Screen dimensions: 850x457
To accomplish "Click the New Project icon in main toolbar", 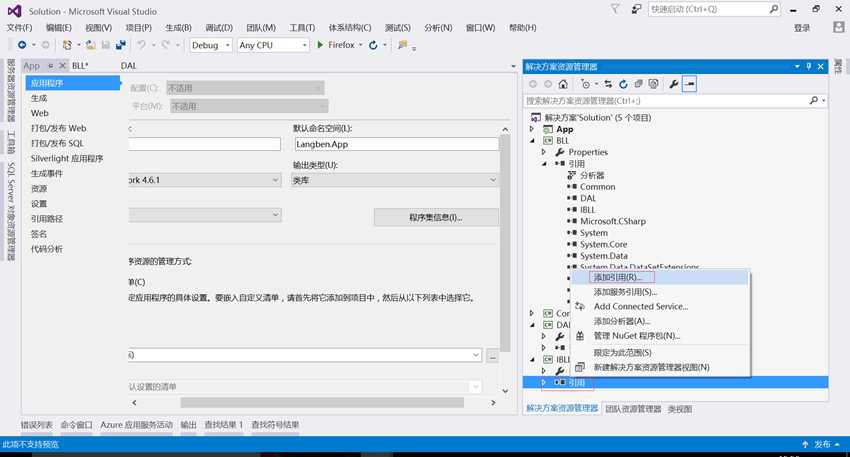I will tap(67, 45).
